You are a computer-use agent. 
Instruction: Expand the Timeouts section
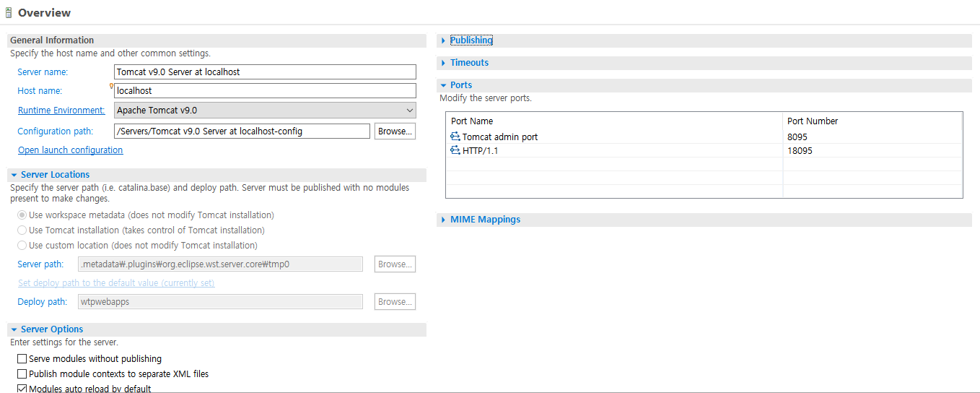pyautogui.click(x=443, y=63)
